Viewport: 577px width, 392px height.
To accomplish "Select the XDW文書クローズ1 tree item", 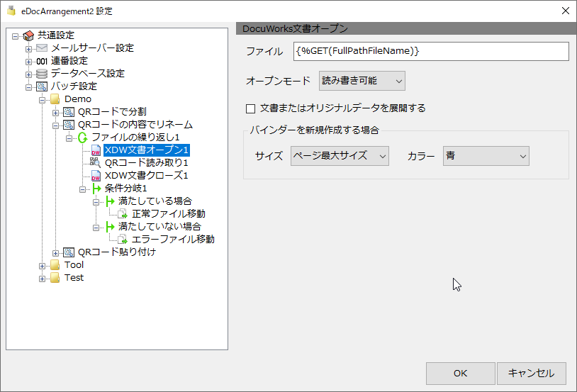I will 147,176.
